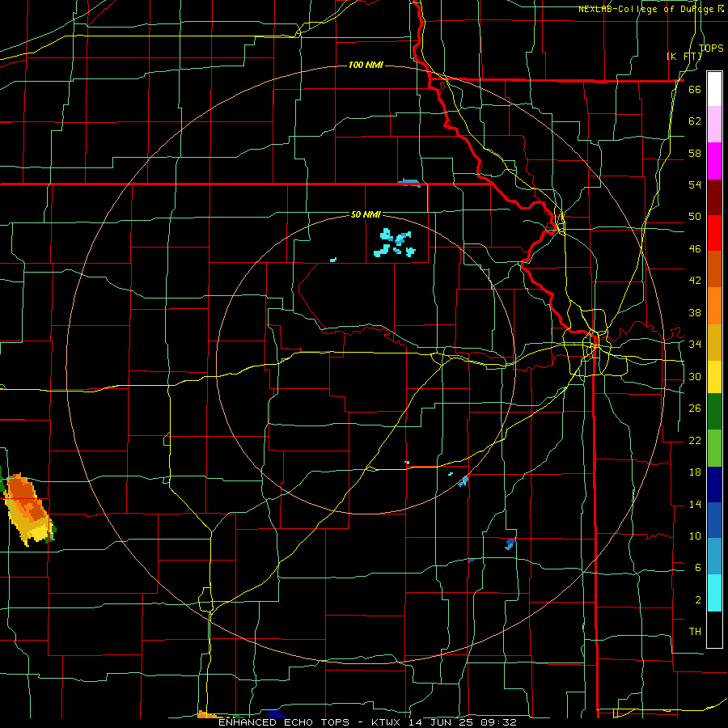
Task: Select the TOPS legend heading
Action: (711, 48)
